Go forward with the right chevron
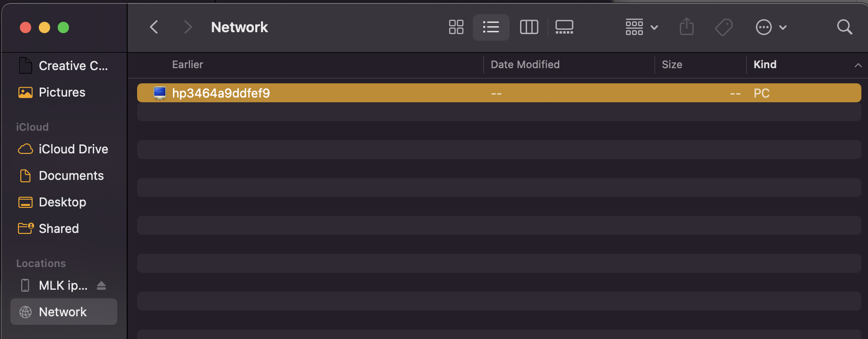 tap(188, 27)
